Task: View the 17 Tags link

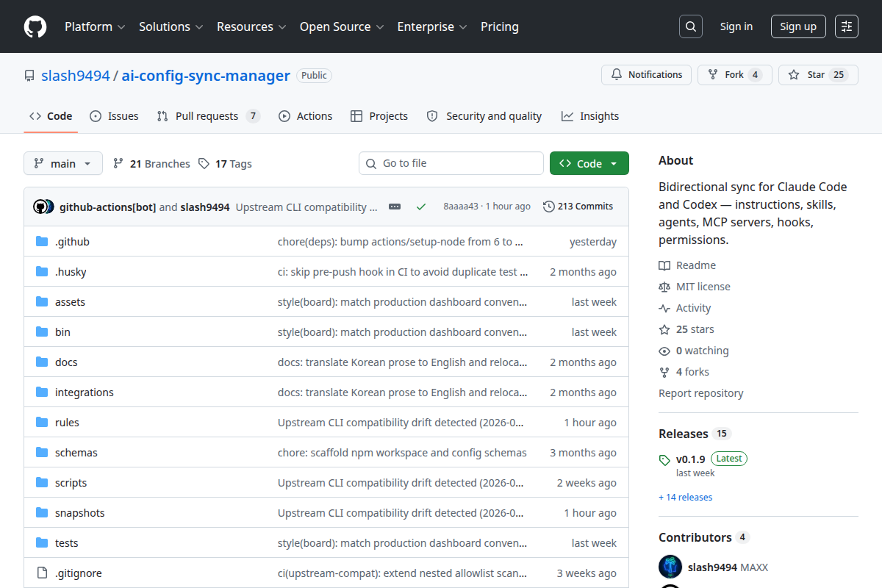Action: [225, 164]
